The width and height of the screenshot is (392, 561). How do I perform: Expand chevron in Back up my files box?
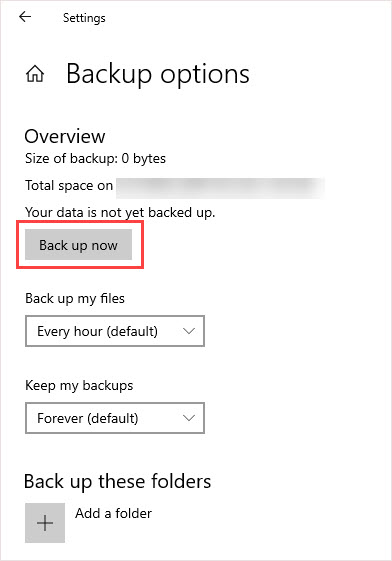coord(188,331)
